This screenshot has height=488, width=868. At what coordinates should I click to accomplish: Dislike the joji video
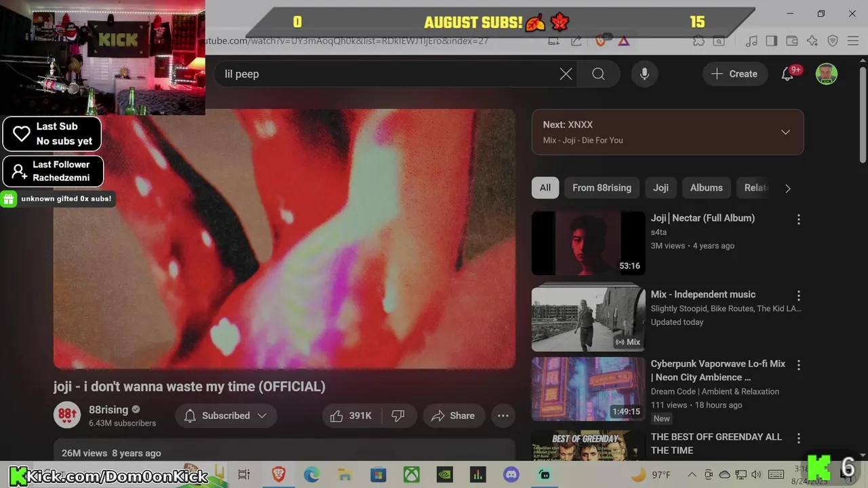click(x=399, y=415)
